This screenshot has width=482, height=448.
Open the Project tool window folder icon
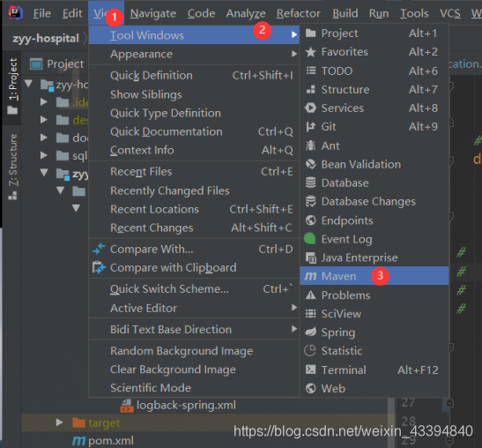click(x=310, y=34)
